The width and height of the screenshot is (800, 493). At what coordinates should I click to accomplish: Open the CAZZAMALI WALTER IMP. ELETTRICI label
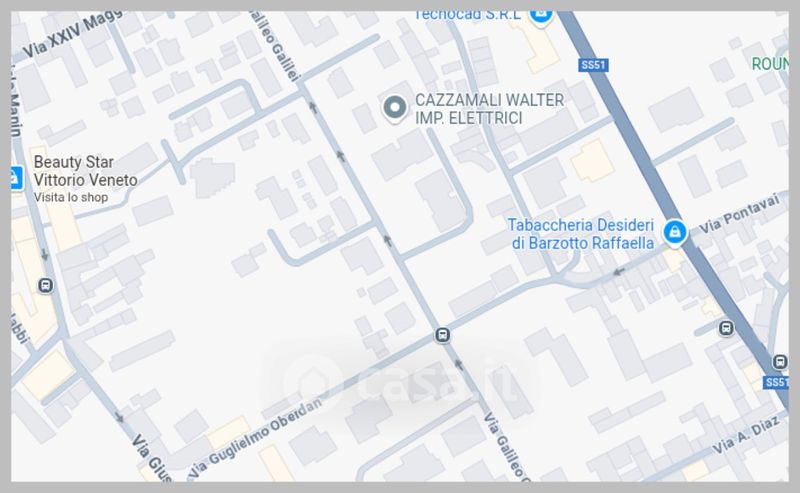pos(490,109)
